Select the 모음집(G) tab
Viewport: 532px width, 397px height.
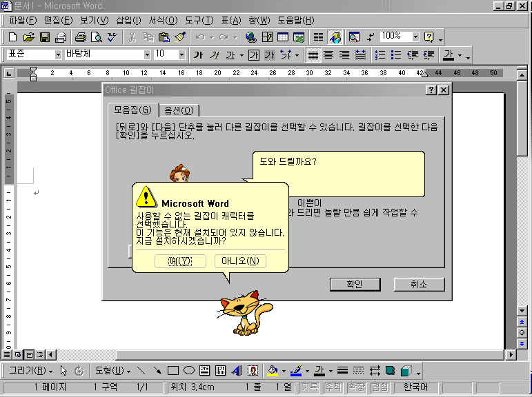coord(132,110)
